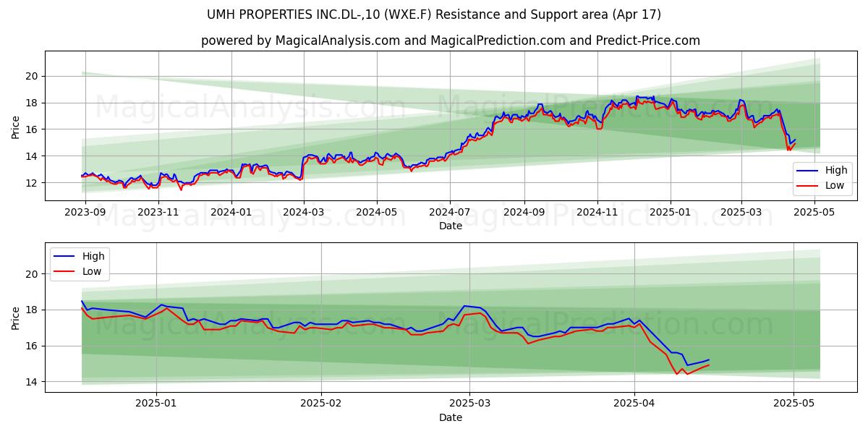This screenshot has height=434, width=868.
Task: Click the 2024-07 date tick label
Action: point(450,213)
